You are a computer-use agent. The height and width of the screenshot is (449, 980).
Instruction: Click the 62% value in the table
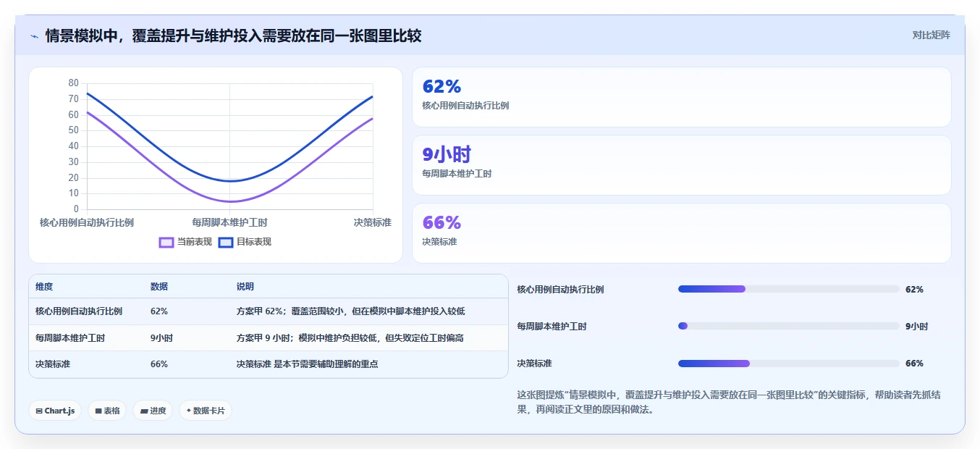[x=159, y=311]
